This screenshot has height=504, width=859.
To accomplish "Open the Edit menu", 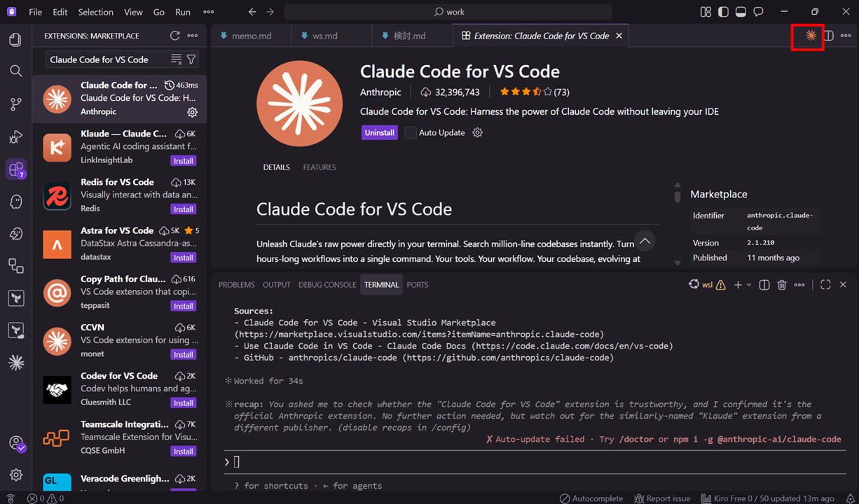I will pos(60,12).
